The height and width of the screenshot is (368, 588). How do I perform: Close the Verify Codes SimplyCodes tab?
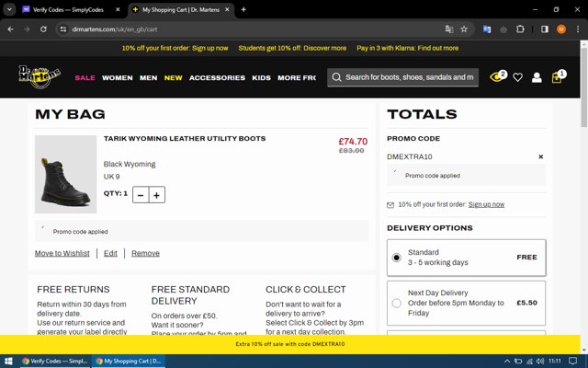[118, 9]
